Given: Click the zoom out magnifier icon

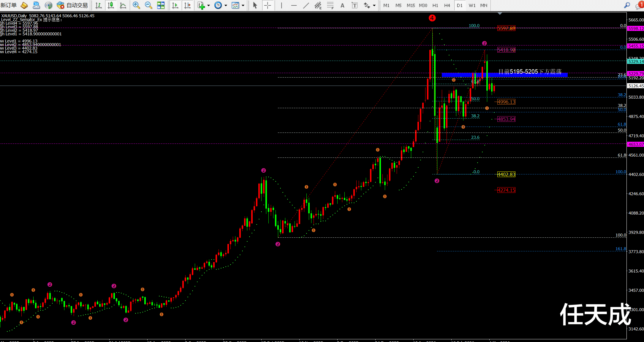Looking at the screenshot, I should 148,5.
